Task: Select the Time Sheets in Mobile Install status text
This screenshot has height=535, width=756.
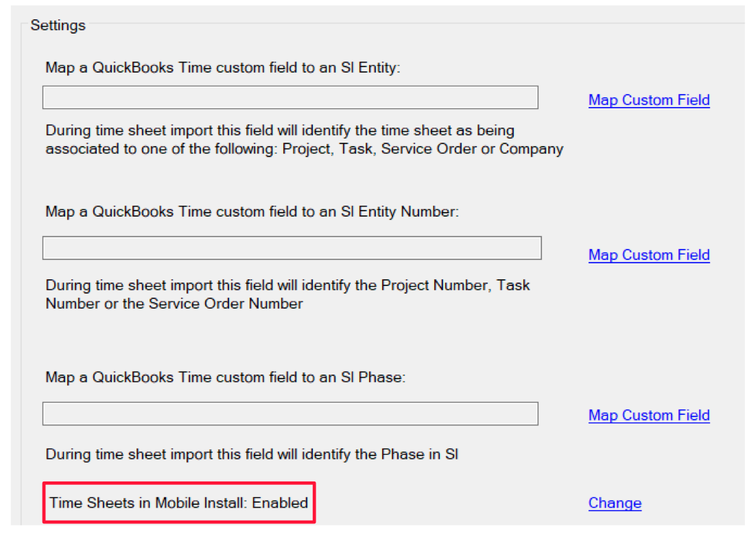Action: click(178, 503)
